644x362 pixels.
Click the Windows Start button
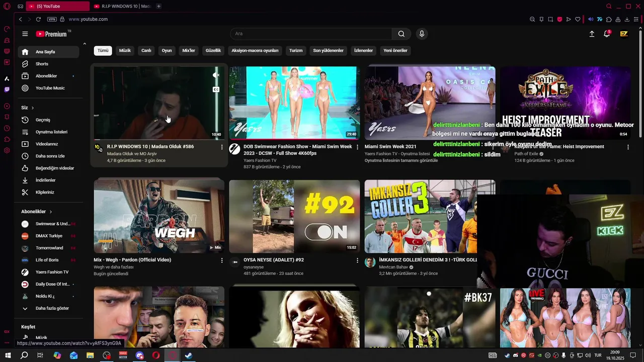(x=8, y=355)
